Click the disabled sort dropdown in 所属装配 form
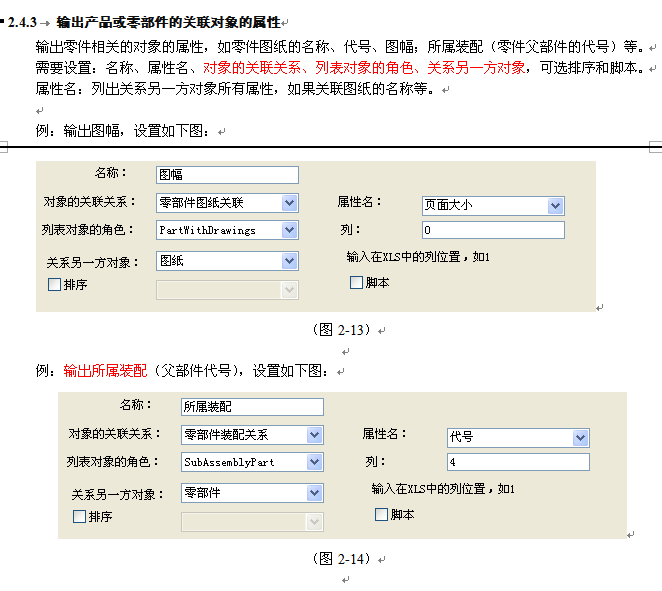This screenshot has height=591, width=662. (x=252, y=521)
